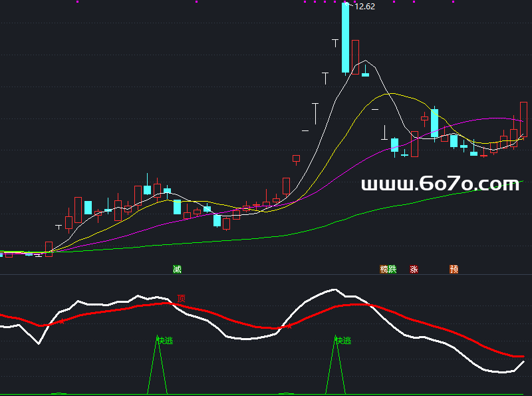Click the green 减 signal marker
Viewport: 532px width, 396px height.
177,270
